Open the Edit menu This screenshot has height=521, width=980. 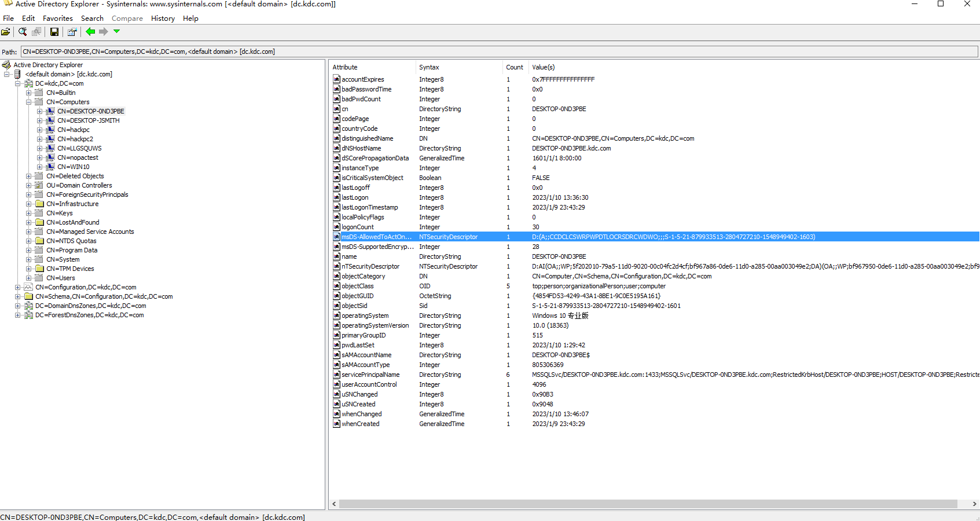coord(28,19)
